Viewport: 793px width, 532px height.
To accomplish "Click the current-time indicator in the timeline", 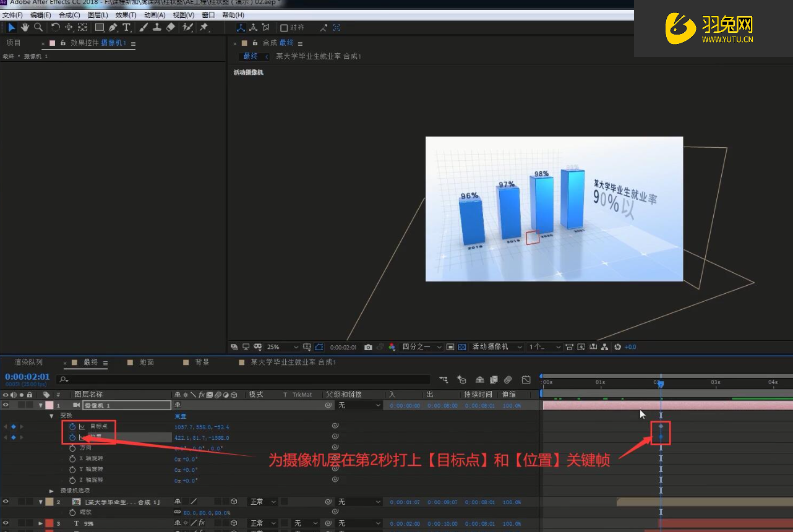I will click(x=661, y=382).
